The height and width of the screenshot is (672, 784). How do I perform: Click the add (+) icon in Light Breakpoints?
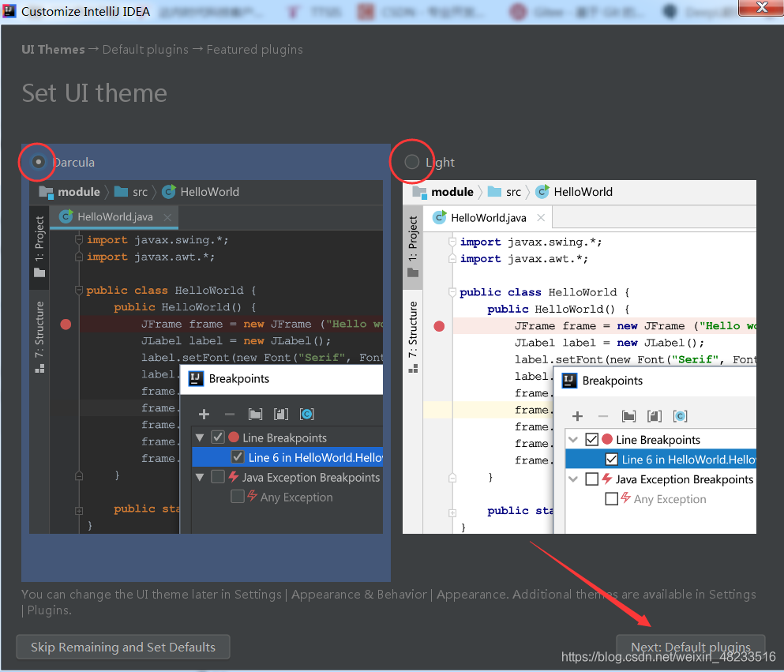pos(577,416)
